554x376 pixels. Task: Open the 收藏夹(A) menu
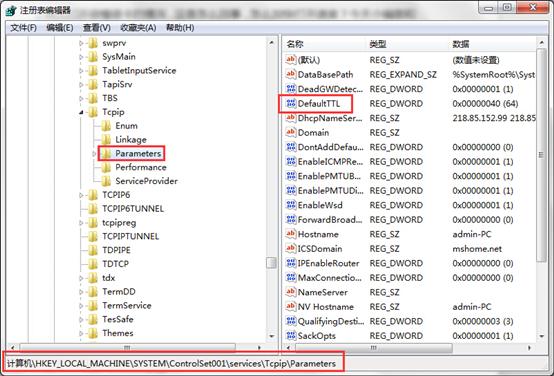point(138,28)
